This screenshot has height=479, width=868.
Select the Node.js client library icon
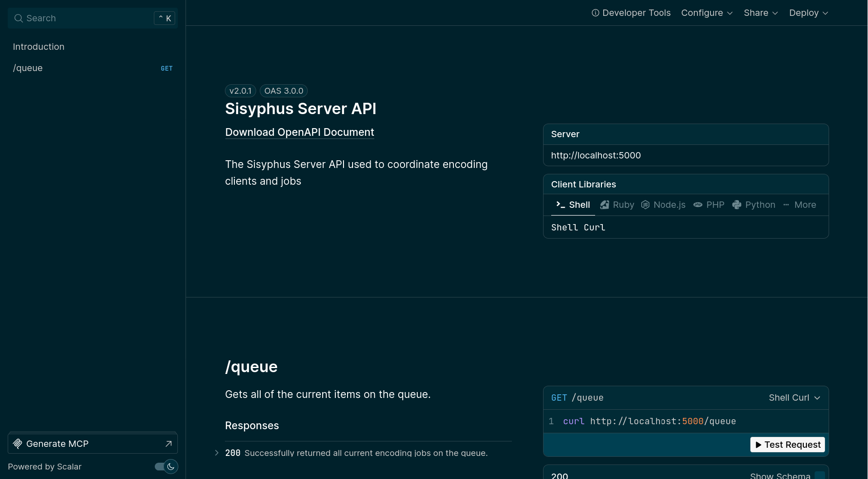tap(645, 205)
